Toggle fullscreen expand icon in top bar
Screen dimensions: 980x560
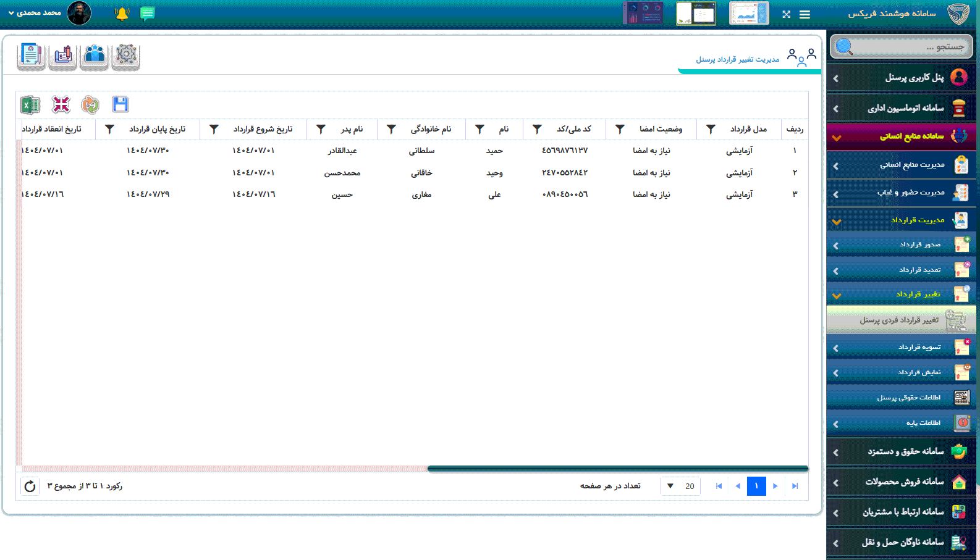[786, 14]
